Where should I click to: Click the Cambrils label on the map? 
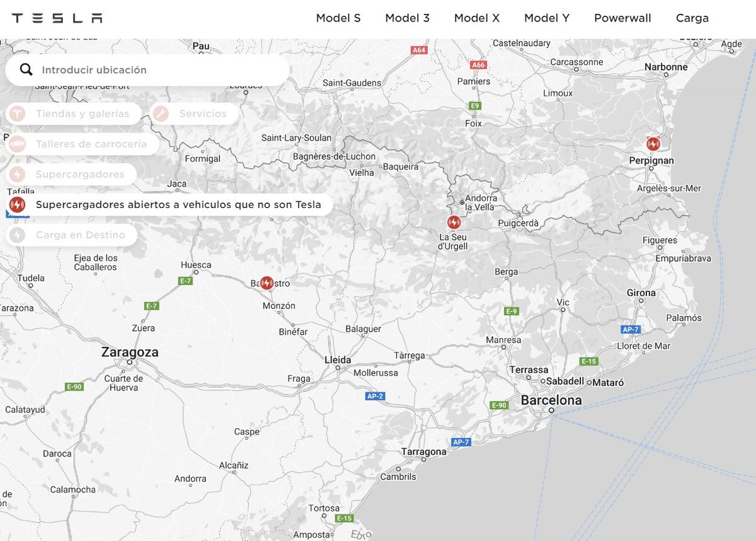coord(398,477)
